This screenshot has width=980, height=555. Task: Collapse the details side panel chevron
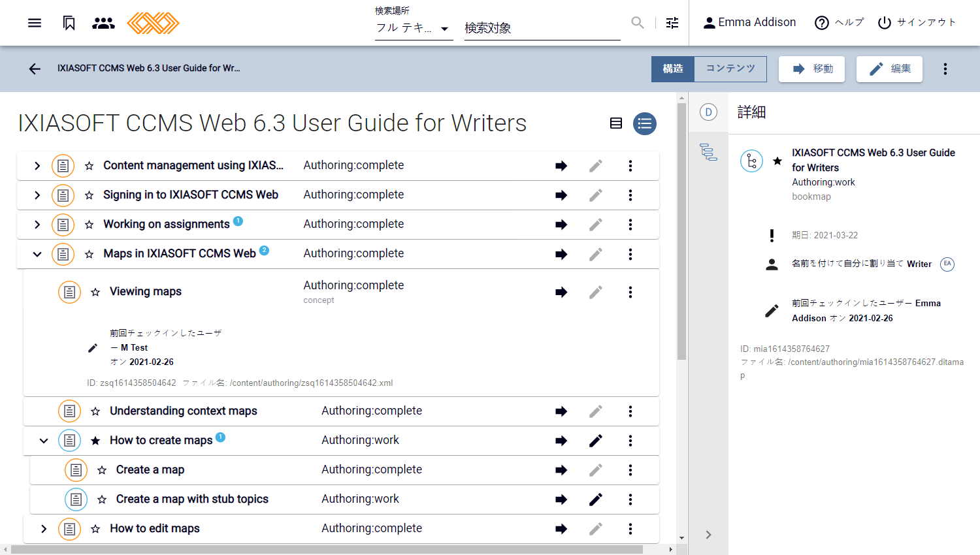(708, 535)
